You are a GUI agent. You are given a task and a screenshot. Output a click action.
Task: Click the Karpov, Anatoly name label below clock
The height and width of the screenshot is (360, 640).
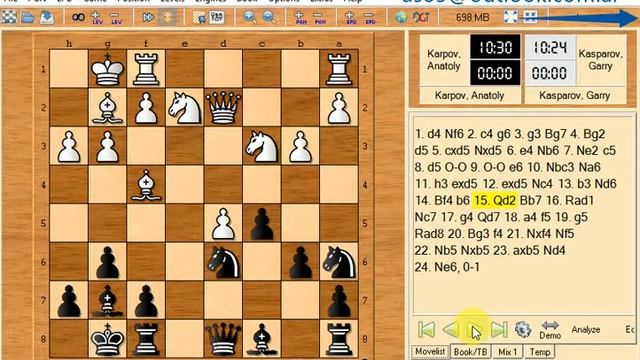coord(469,96)
